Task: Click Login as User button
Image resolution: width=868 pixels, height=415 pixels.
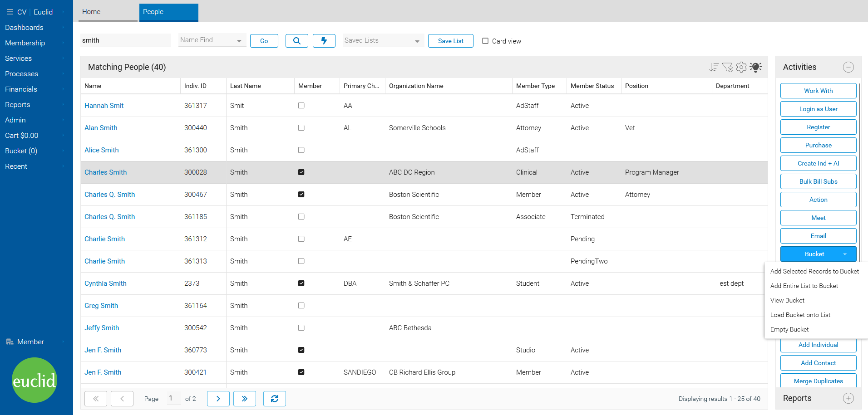Action: (819, 109)
